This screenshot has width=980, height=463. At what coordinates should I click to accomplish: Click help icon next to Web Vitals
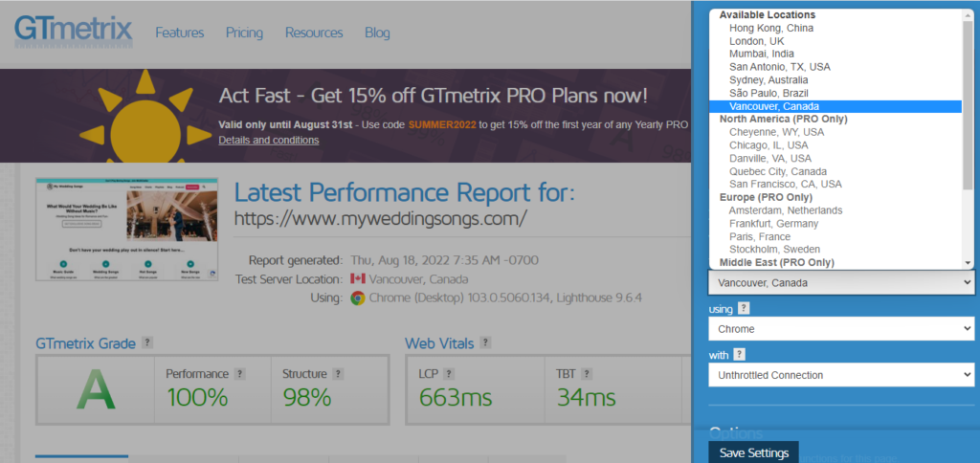click(x=485, y=342)
